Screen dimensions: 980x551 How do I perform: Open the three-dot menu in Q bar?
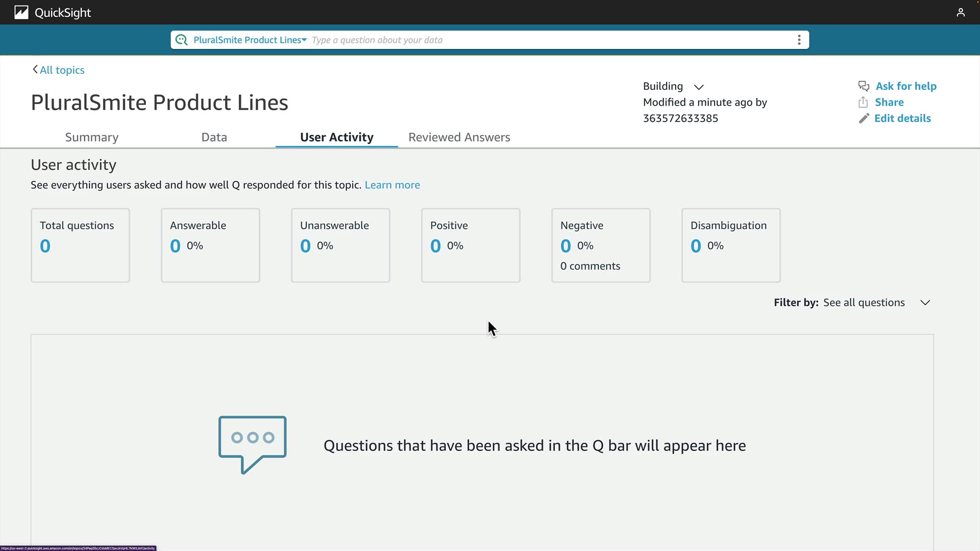tap(799, 40)
